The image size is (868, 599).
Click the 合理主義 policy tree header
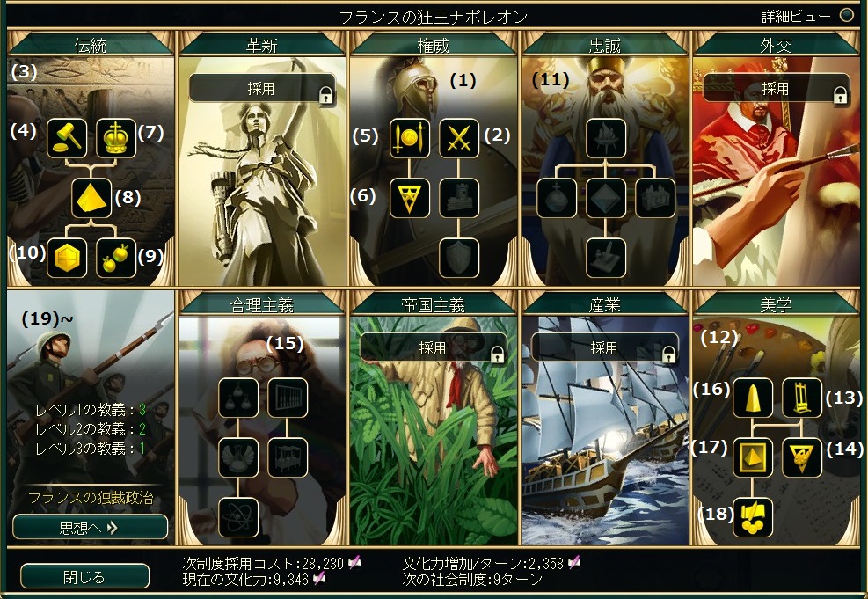click(x=262, y=304)
